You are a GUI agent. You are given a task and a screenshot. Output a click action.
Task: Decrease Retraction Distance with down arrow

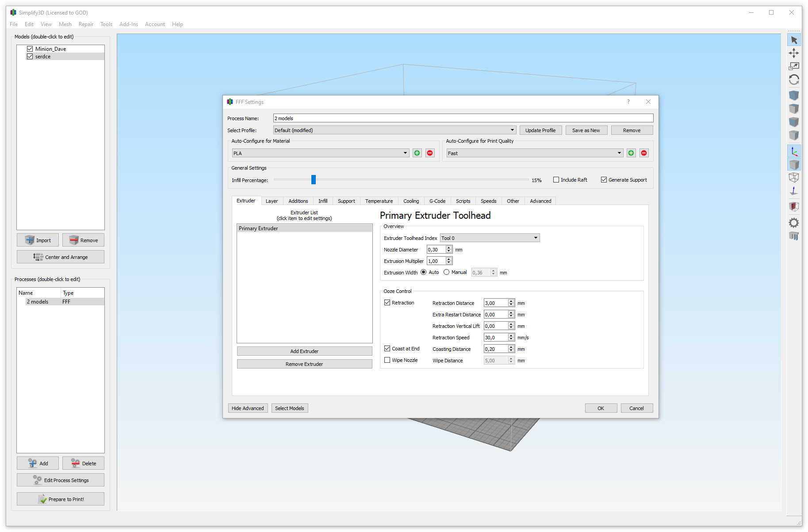coord(511,305)
